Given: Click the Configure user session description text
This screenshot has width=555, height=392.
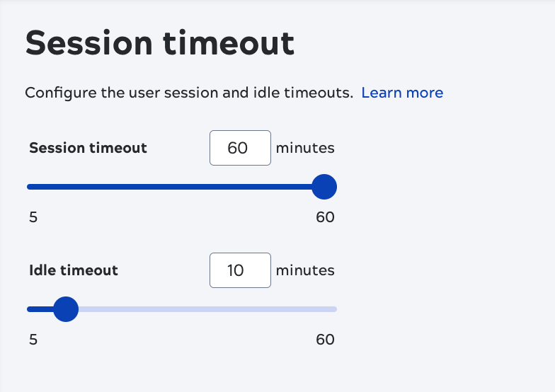Looking at the screenshot, I should coord(188,93).
